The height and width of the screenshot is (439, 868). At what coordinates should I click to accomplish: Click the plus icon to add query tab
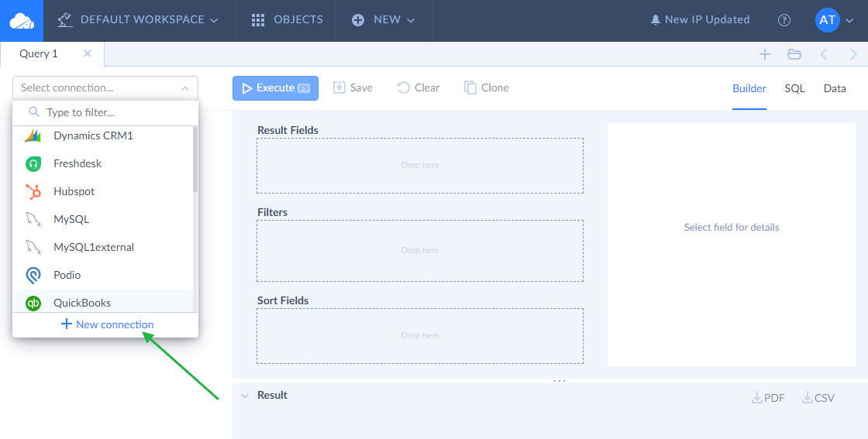(x=765, y=54)
